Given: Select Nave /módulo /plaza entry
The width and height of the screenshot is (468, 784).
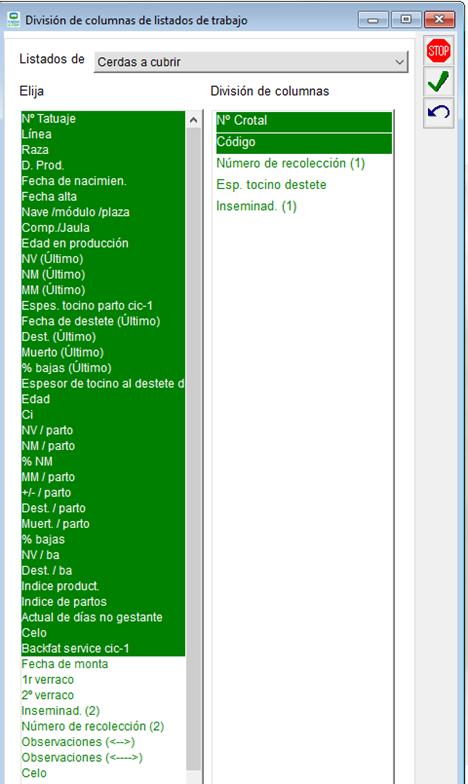Looking at the screenshot, I should 103,212.
